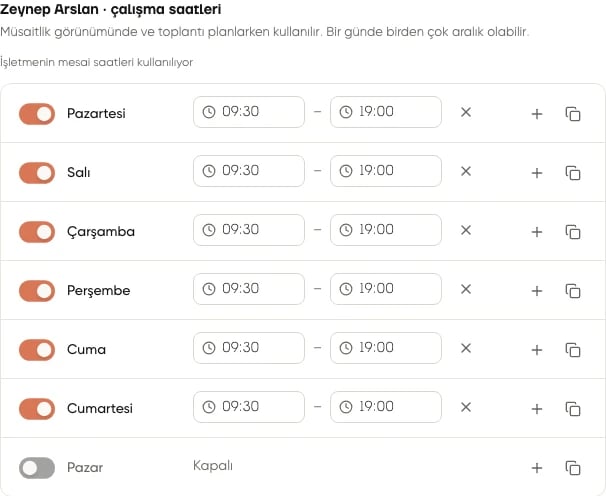The height and width of the screenshot is (496, 606).
Task: Select the Cumartesi start time field
Action: pos(249,407)
